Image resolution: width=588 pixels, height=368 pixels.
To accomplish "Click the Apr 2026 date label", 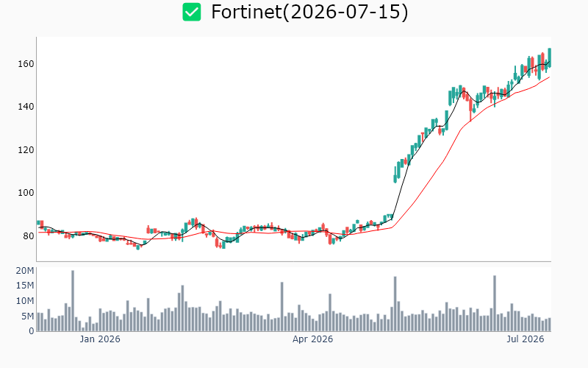I will point(313,339).
